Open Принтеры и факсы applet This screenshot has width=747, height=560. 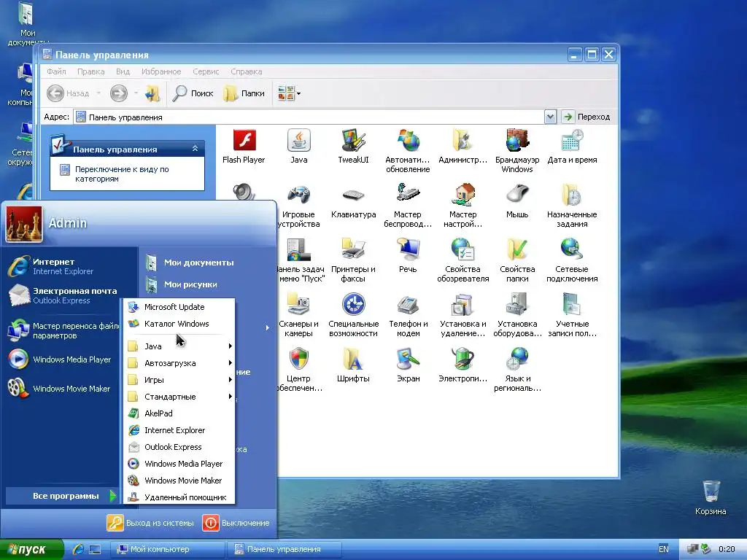(354, 260)
